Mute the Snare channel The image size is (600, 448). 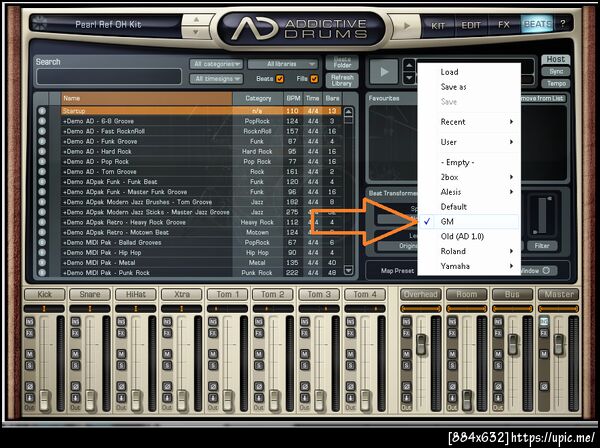point(75,354)
